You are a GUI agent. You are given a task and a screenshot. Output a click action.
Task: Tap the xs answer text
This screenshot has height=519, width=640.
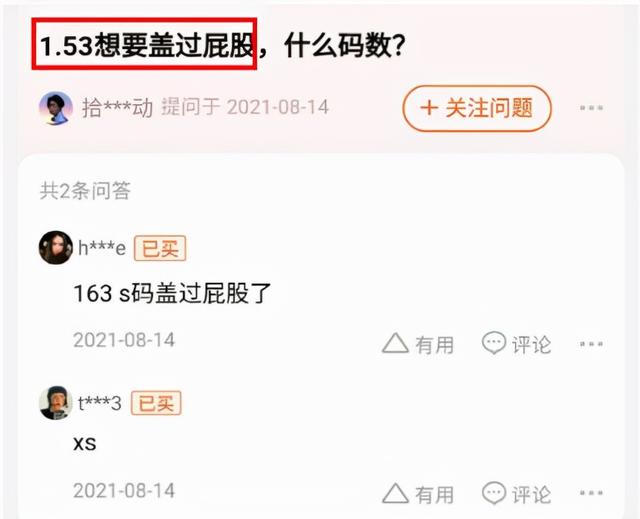tap(85, 443)
